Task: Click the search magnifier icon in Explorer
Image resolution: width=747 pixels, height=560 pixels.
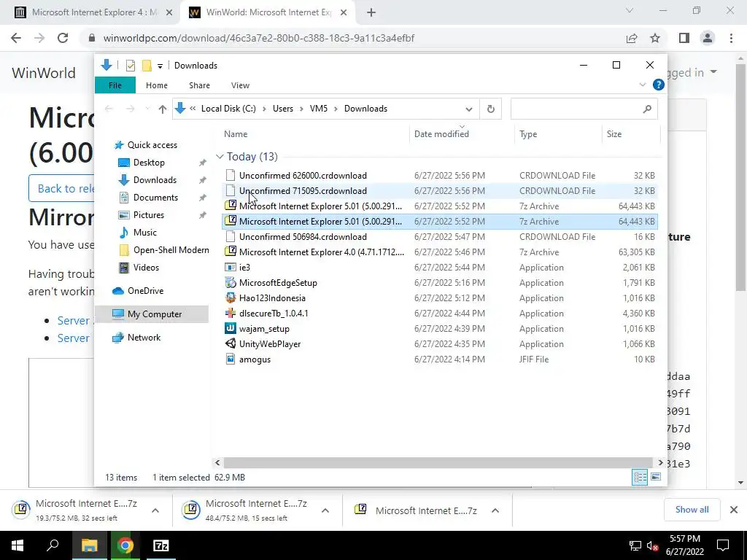Action: pos(647,109)
